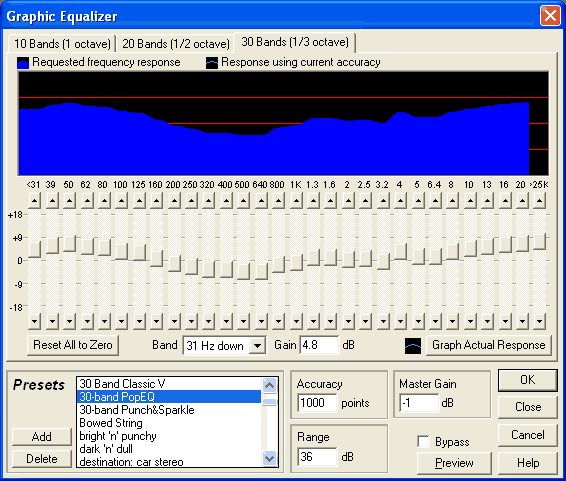
Task: Select preset 30 Band Classic V
Action: coord(169,384)
